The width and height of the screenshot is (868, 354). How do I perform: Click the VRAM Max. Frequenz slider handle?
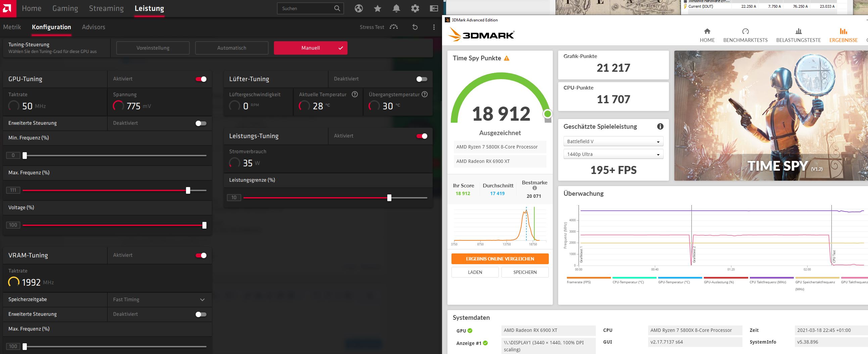[25, 347]
